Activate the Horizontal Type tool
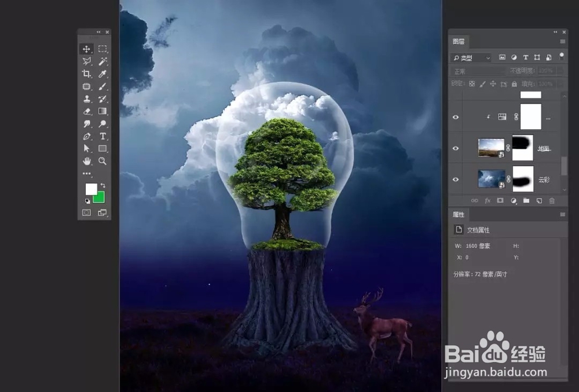579x392 pixels. [103, 137]
